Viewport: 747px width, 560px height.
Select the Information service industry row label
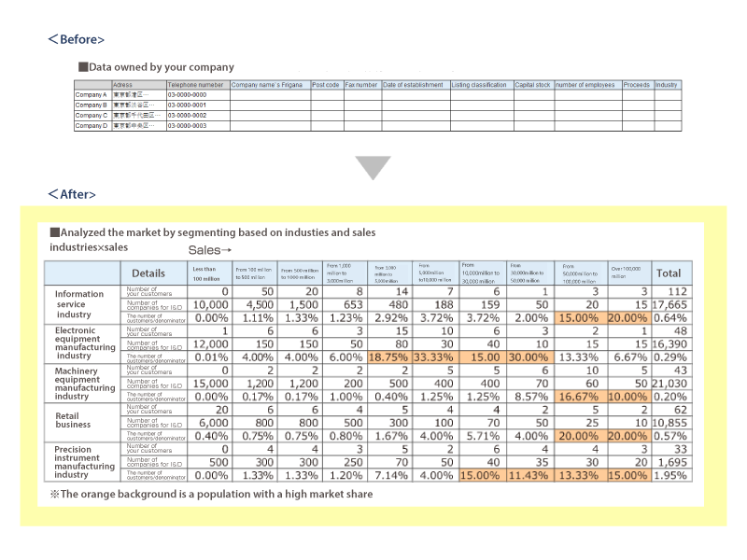(80, 304)
